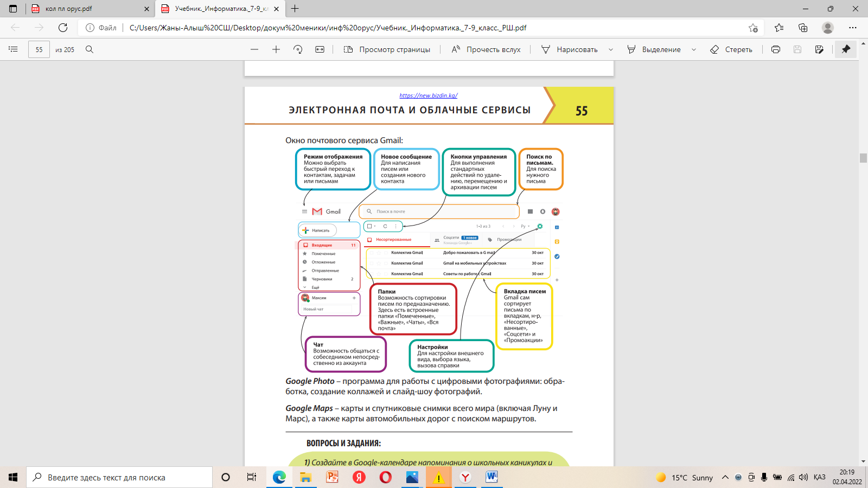The image size is (868, 488).
Task: Click the 'Google Maps' term in text
Action: (309, 408)
